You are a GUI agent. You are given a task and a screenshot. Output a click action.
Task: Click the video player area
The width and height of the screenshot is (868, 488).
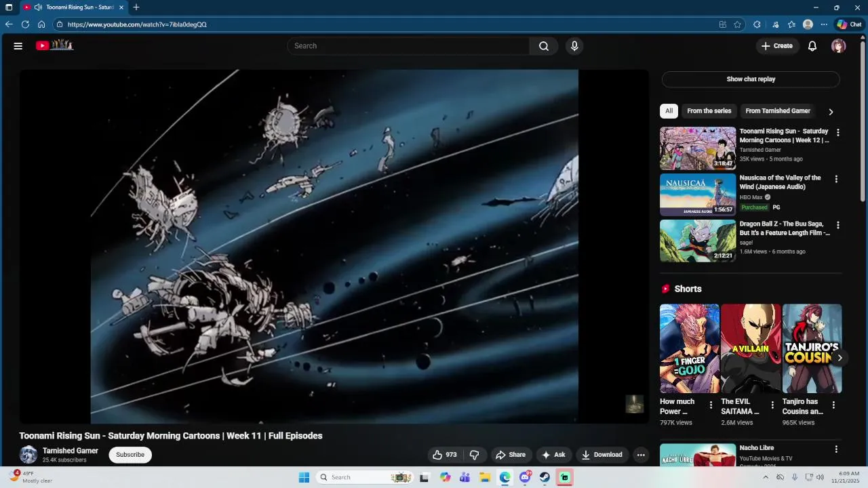(334, 247)
